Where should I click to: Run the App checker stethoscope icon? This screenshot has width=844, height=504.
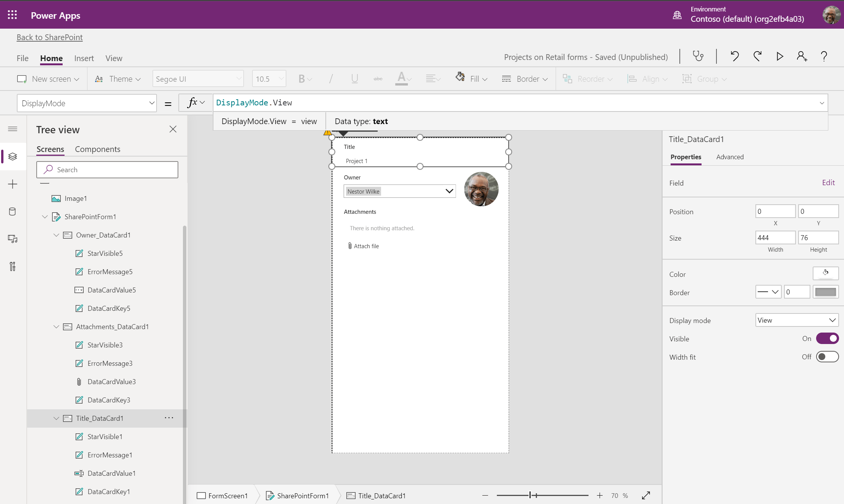[x=698, y=57]
